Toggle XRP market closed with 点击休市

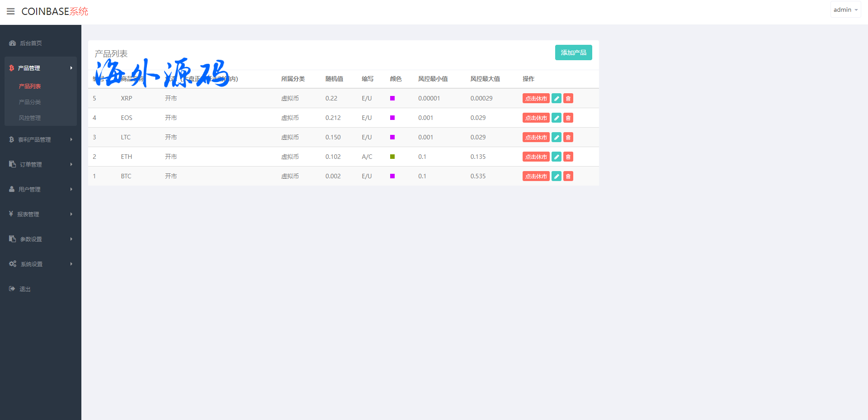click(x=536, y=98)
